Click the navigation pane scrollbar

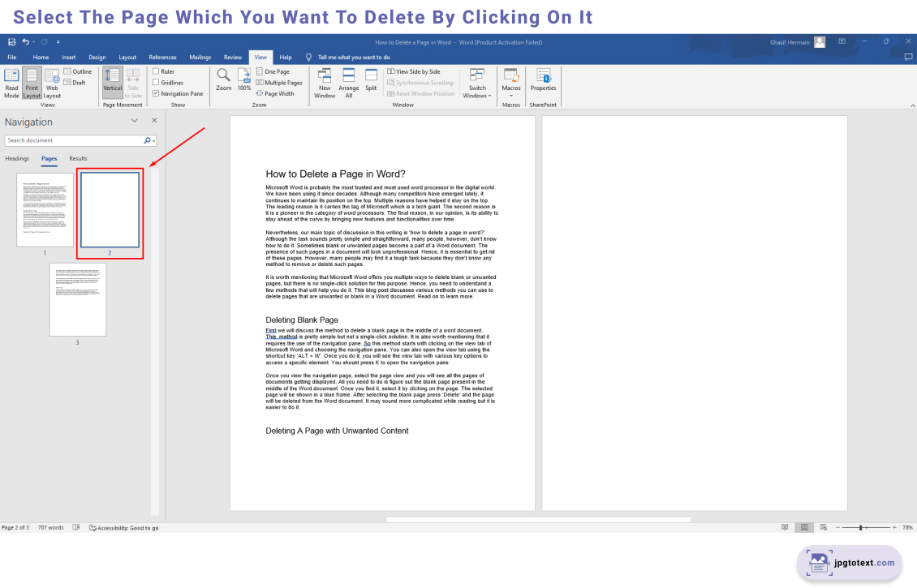(x=154, y=342)
